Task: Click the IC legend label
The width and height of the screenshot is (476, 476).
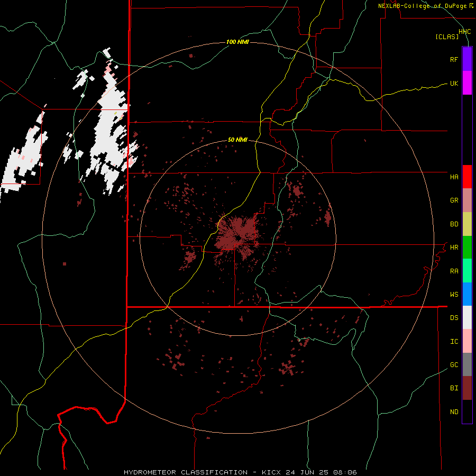Action: [454, 342]
